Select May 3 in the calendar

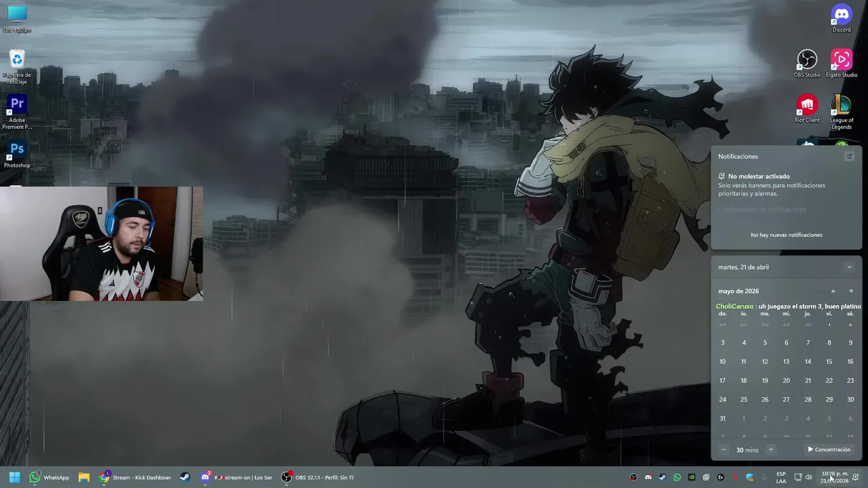coord(722,343)
